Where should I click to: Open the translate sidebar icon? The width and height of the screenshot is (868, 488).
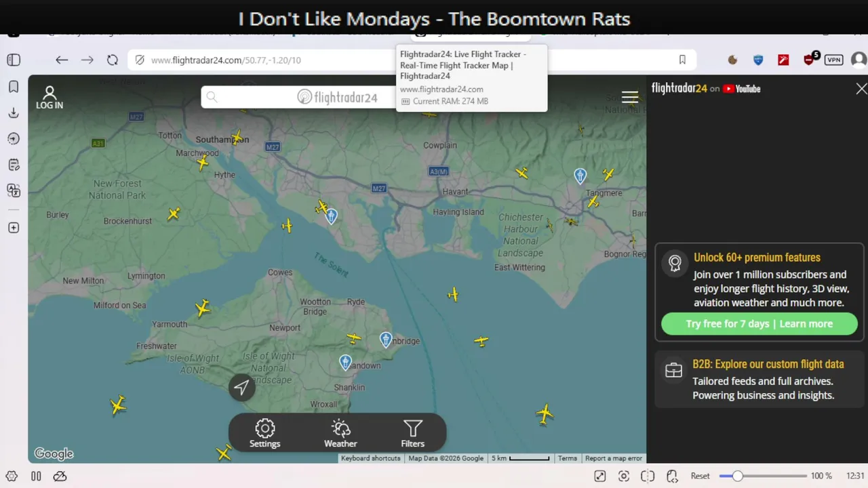[x=14, y=190]
